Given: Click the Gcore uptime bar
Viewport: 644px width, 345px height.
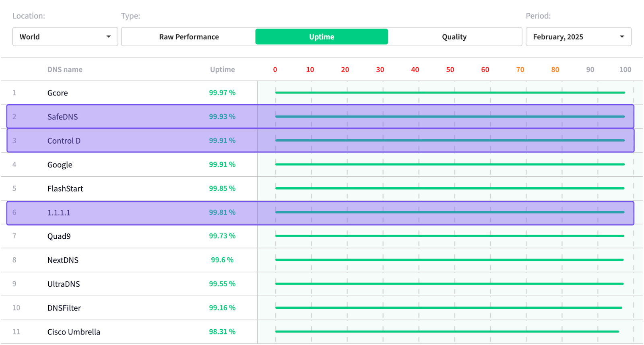Looking at the screenshot, I should tap(450, 93).
